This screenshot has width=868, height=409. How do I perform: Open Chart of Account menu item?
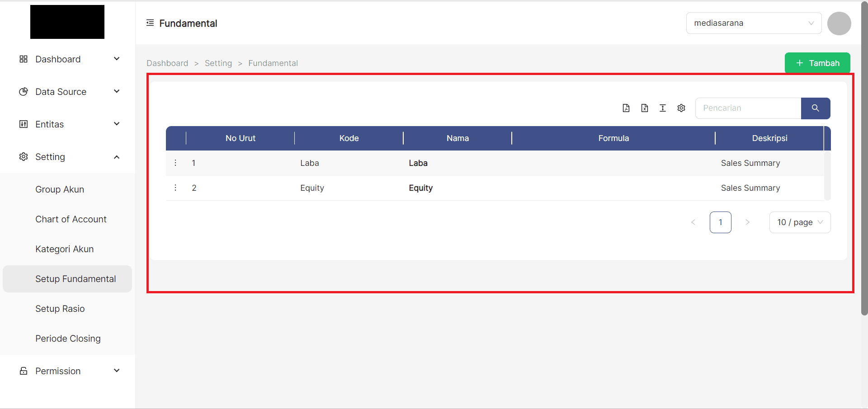[71, 219]
